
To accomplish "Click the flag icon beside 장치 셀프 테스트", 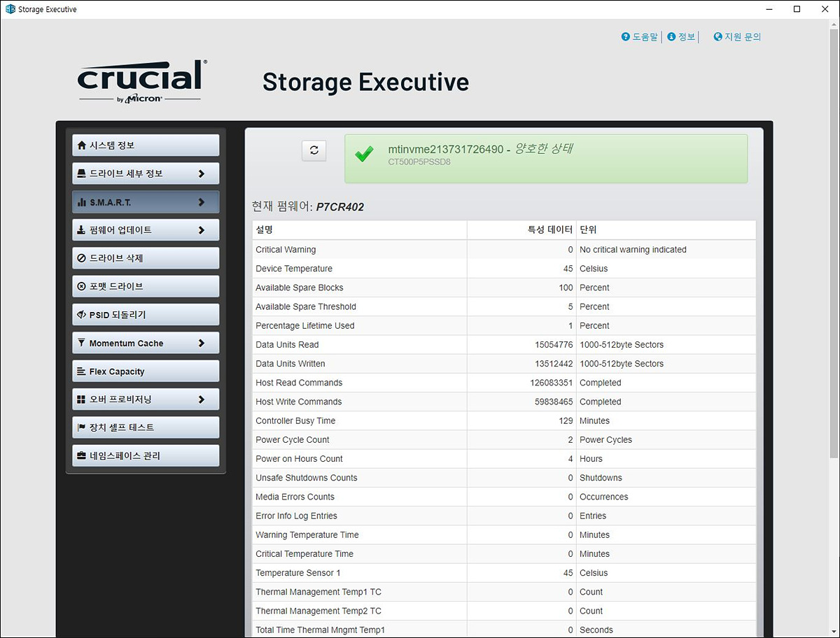I will click(x=82, y=427).
